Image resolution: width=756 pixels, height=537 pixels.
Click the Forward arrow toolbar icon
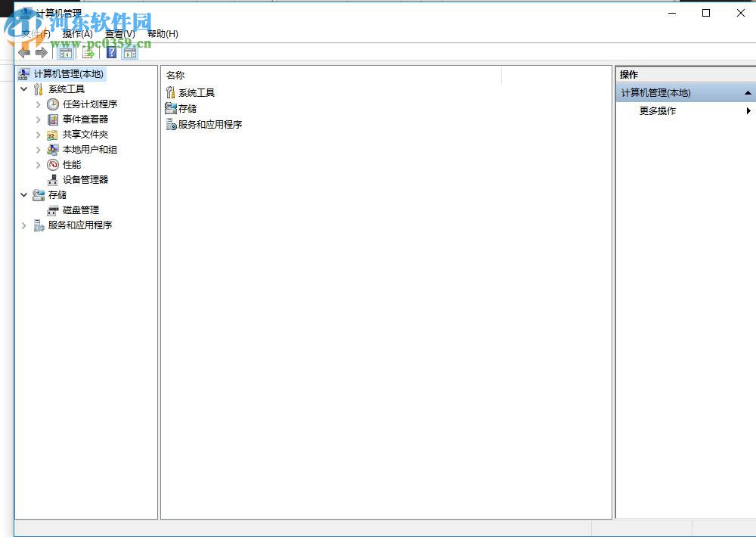(42, 53)
